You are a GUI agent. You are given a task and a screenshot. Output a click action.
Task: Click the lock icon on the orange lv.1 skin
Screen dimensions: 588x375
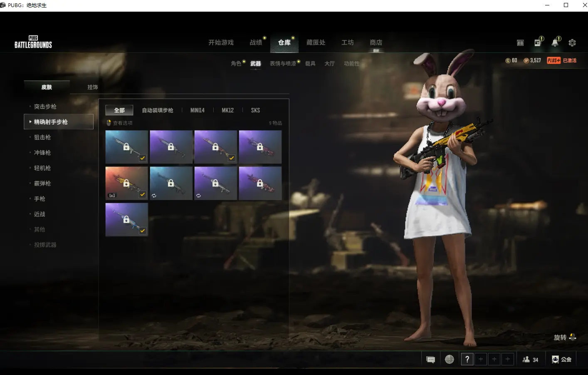(126, 183)
